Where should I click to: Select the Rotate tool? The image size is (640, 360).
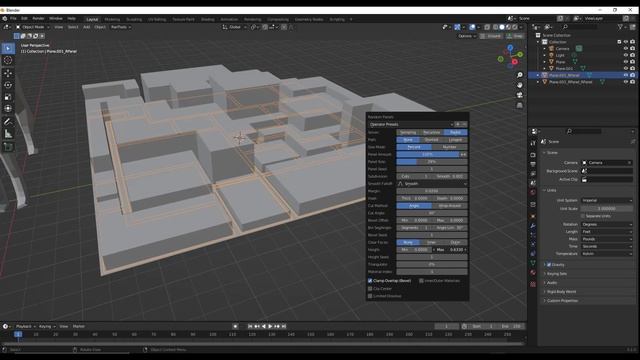(x=8, y=85)
